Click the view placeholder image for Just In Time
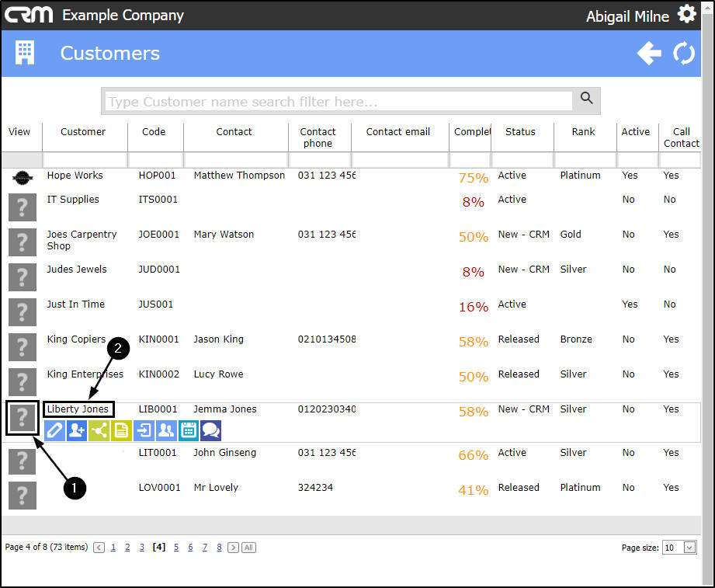This screenshot has height=588, width=715. pos(23,312)
